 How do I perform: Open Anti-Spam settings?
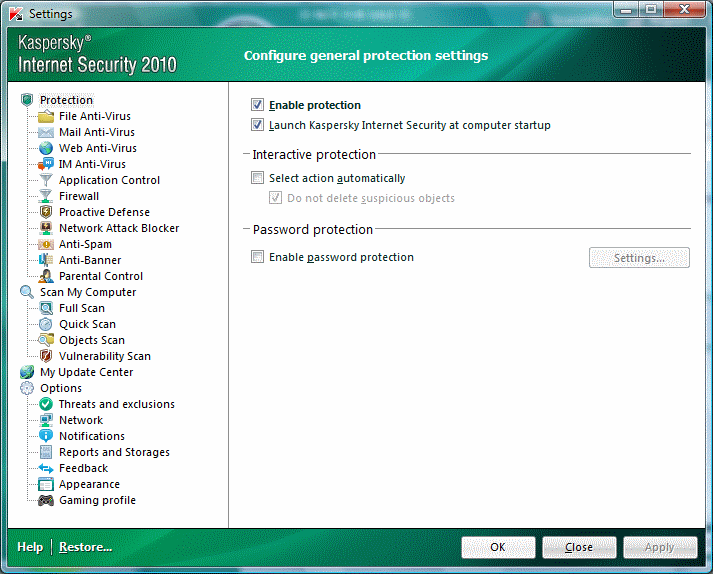(x=85, y=244)
